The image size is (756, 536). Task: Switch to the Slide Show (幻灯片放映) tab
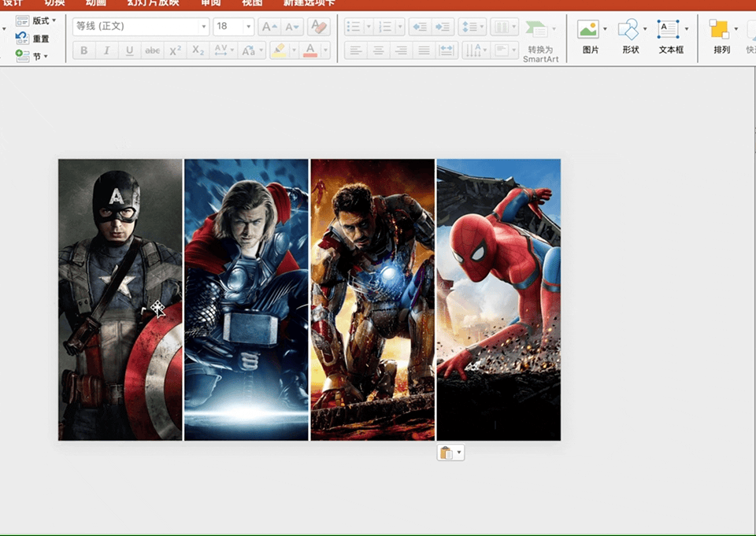tap(154, 3)
